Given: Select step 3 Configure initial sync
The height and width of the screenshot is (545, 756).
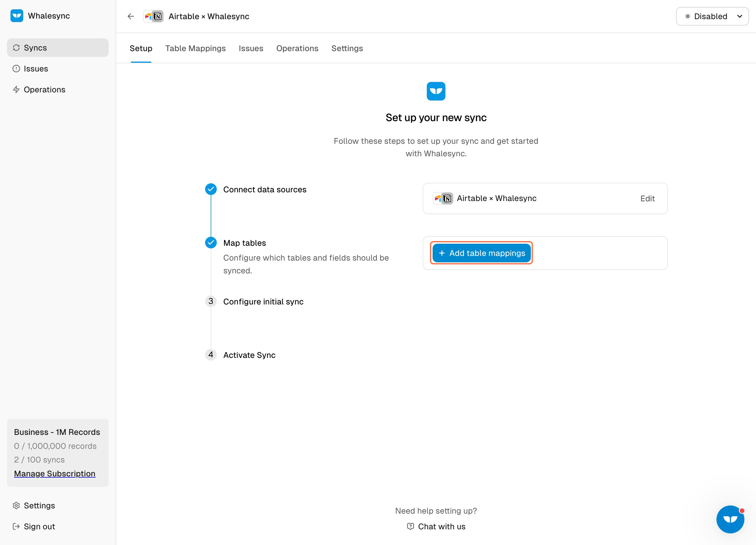Looking at the screenshot, I should coord(263,301).
